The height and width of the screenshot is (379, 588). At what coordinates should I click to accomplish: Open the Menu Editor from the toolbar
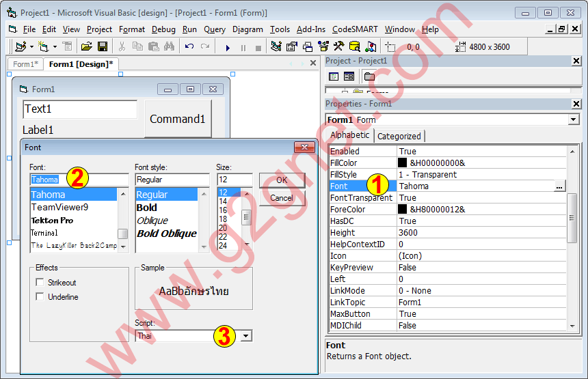tap(68, 47)
